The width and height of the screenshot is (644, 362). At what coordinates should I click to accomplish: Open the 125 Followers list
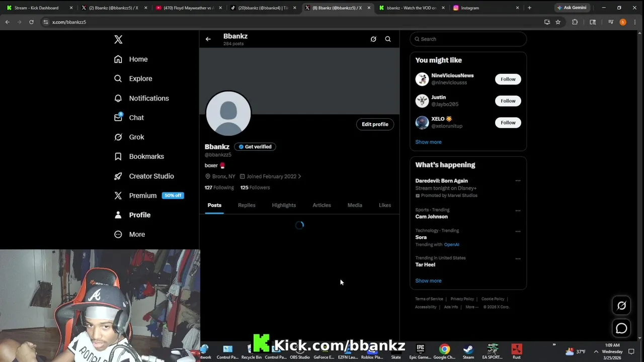(255, 188)
